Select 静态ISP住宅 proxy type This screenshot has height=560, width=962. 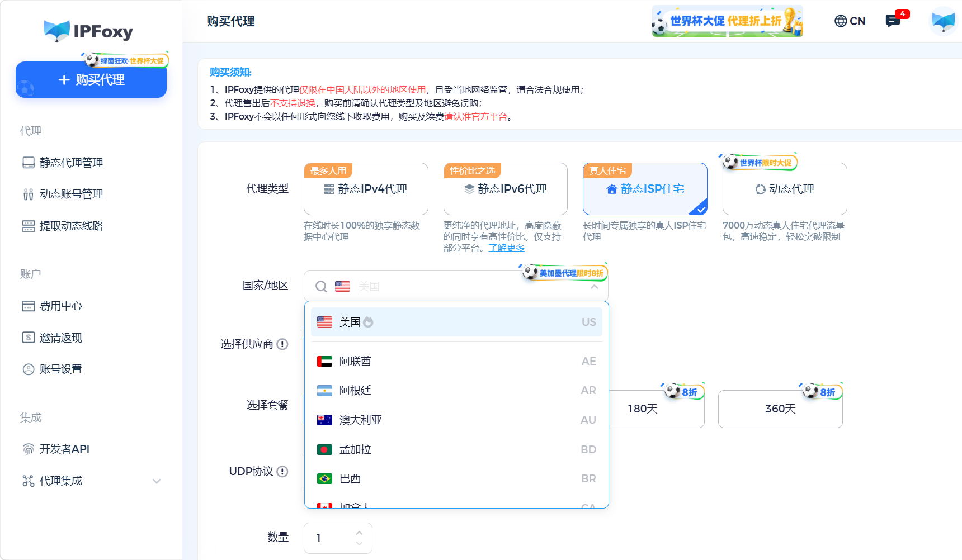tap(645, 189)
